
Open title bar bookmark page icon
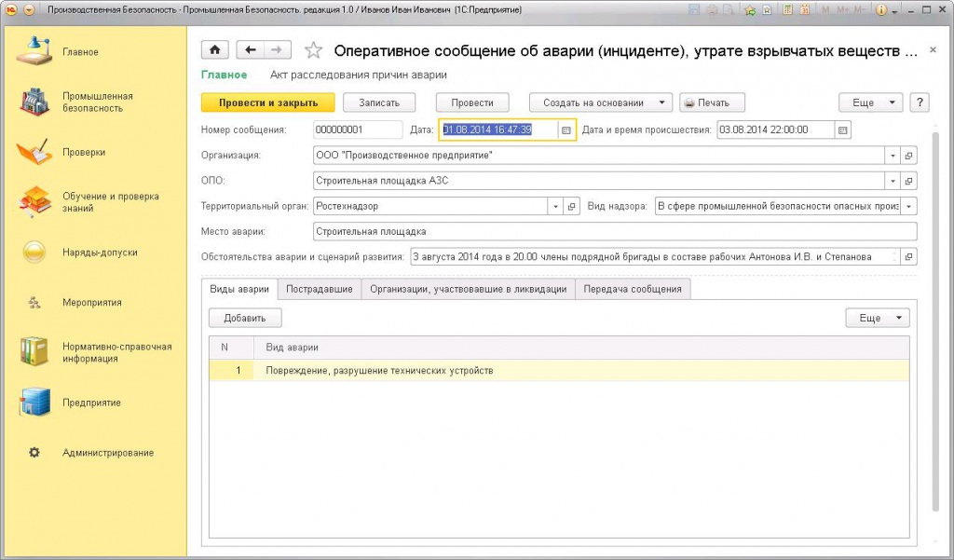click(768, 10)
